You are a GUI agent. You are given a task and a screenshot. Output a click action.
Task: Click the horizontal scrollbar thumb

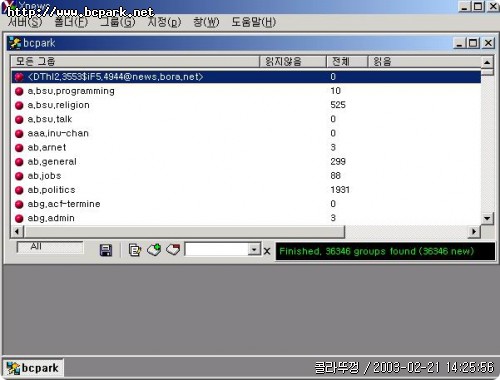click(x=184, y=231)
